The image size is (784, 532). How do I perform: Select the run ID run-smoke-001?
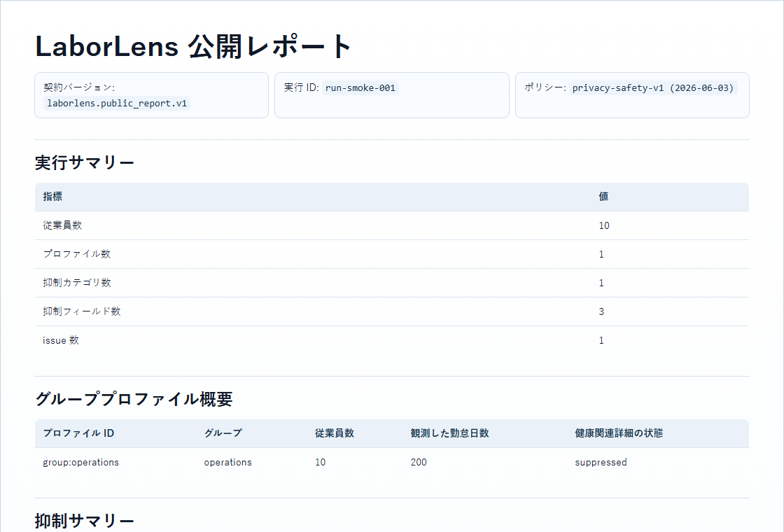[360, 88]
